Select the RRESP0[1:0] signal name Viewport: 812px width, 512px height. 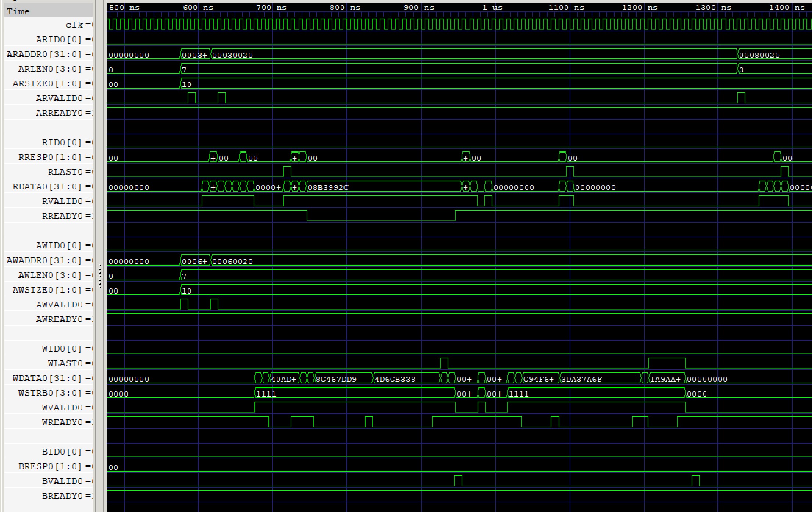(50, 157)
